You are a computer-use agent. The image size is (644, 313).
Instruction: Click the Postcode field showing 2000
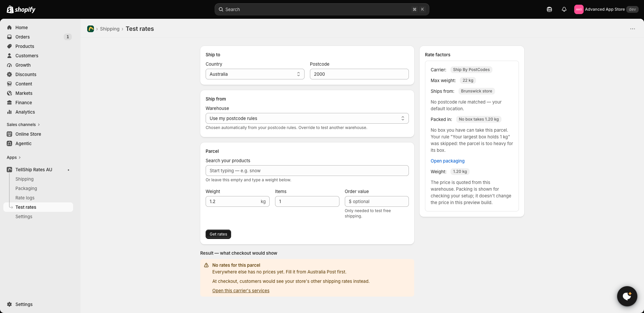pos(359,74)
